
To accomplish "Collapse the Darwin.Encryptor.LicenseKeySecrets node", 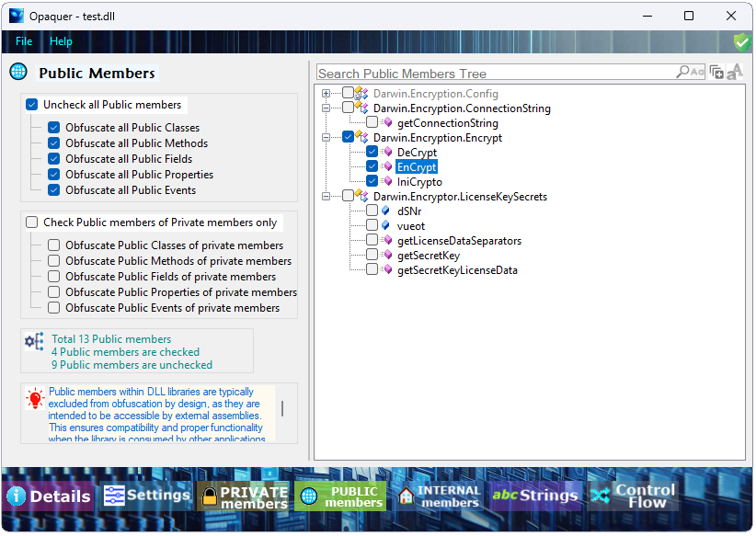I will coord(326,196).
